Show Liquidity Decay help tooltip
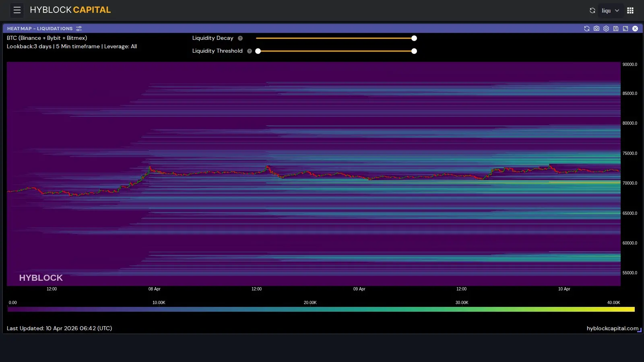The image size is (644, 362). tap(240, 38)
